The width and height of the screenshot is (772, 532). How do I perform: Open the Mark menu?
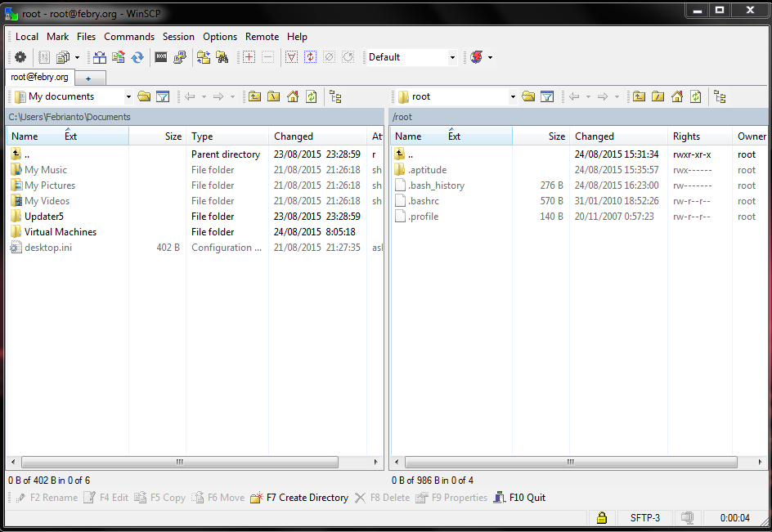(57, 37)
